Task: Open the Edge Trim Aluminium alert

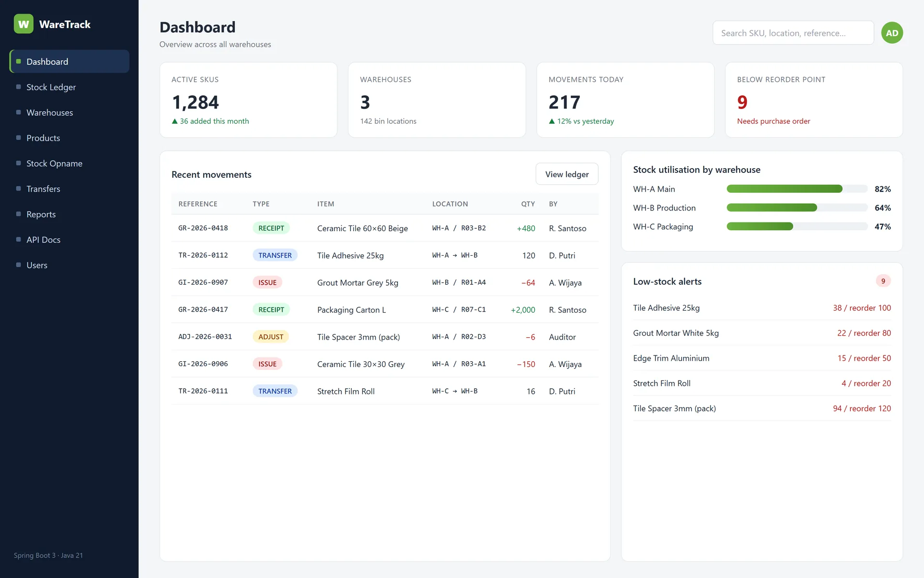Action: tap(762, 358)
